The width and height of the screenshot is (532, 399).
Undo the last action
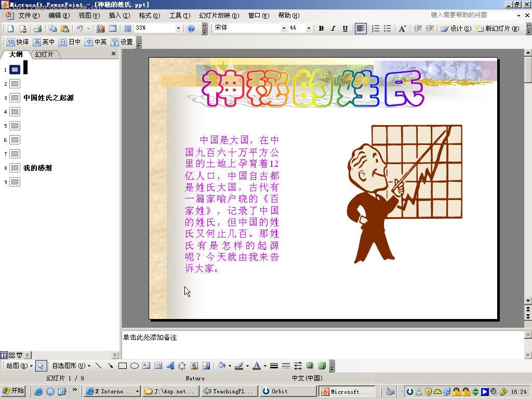point(79,29)
